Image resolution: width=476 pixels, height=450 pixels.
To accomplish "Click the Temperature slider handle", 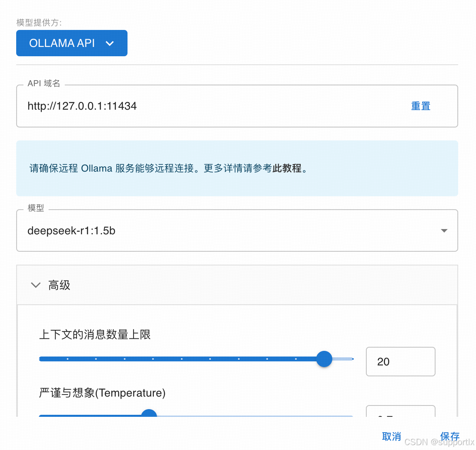I will point(149,413).
